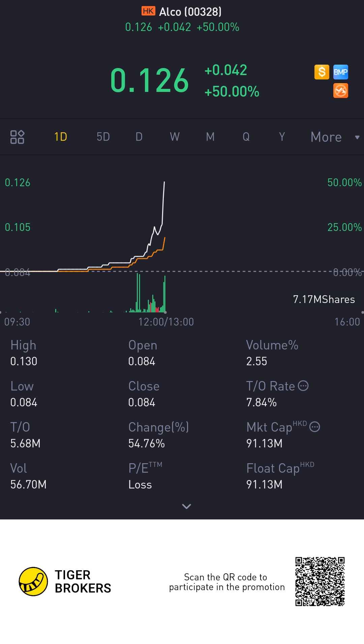This screenshot has height=644, width=364.
Task: Open T/O Rate info bubble icon
Action: pos(303,386)
